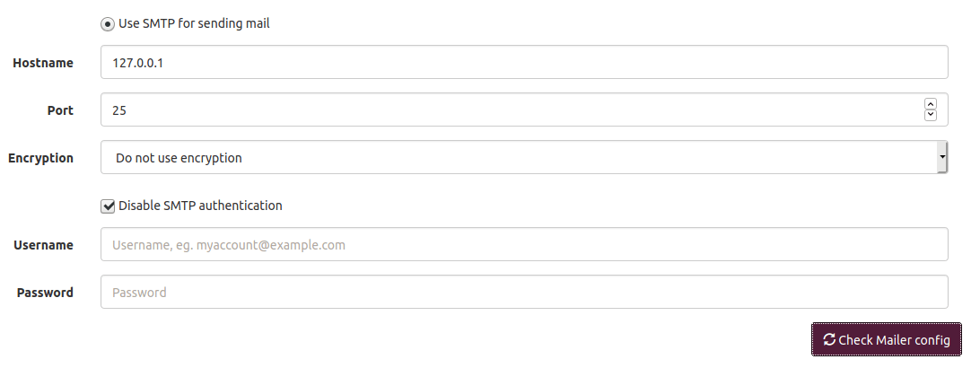Click the Password field label
The width and height of the screenshot is (980, 368).
(45, 292)
